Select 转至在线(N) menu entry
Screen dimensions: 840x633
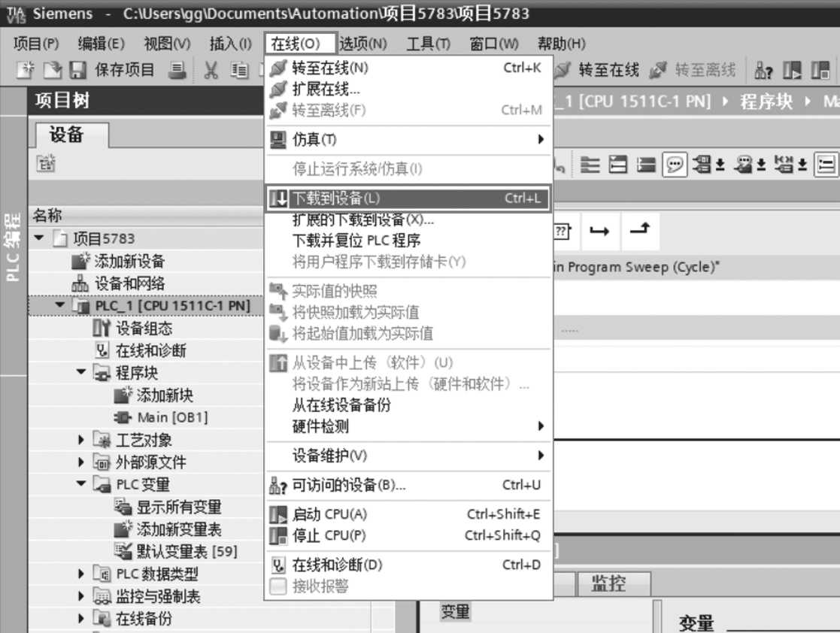point(408,68)
